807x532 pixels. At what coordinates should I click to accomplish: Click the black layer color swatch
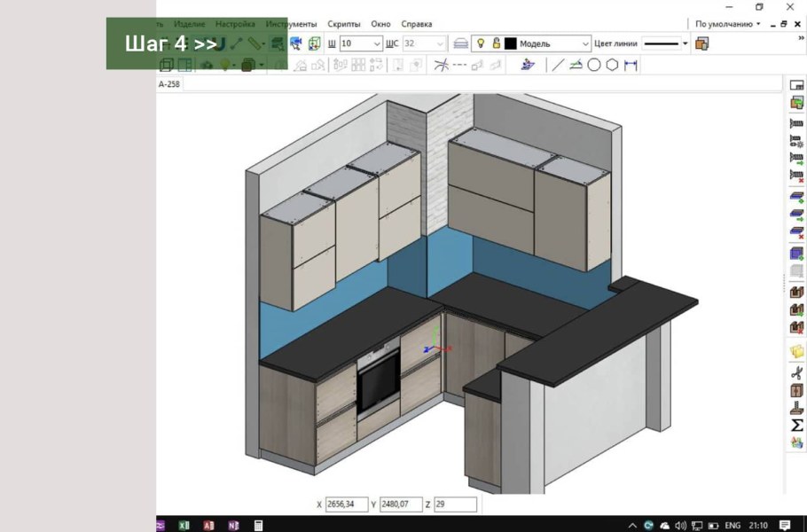tap(511, 43)
